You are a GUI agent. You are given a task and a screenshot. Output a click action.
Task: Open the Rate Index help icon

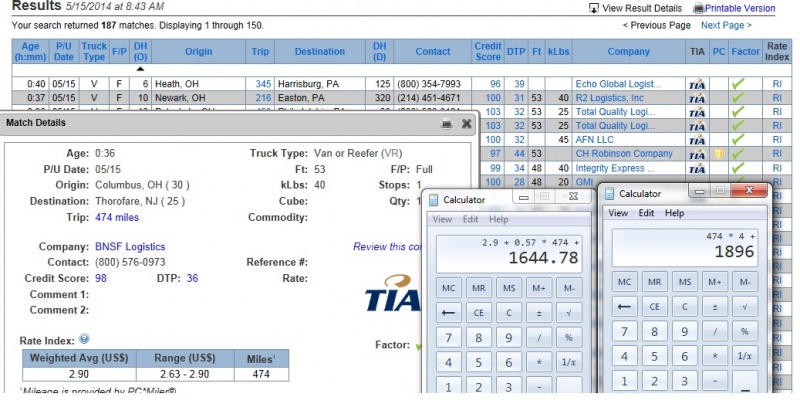(x=84, y=338)
